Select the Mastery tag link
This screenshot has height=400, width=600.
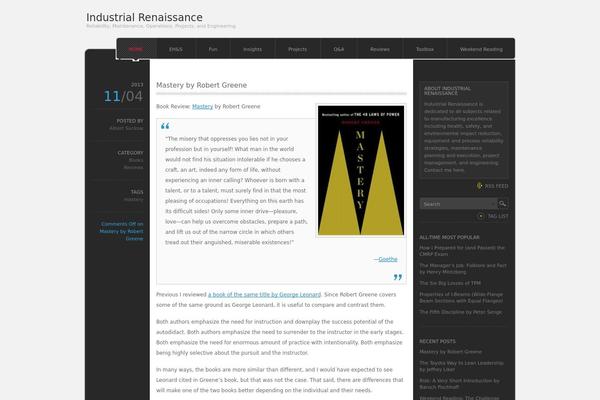133,199
